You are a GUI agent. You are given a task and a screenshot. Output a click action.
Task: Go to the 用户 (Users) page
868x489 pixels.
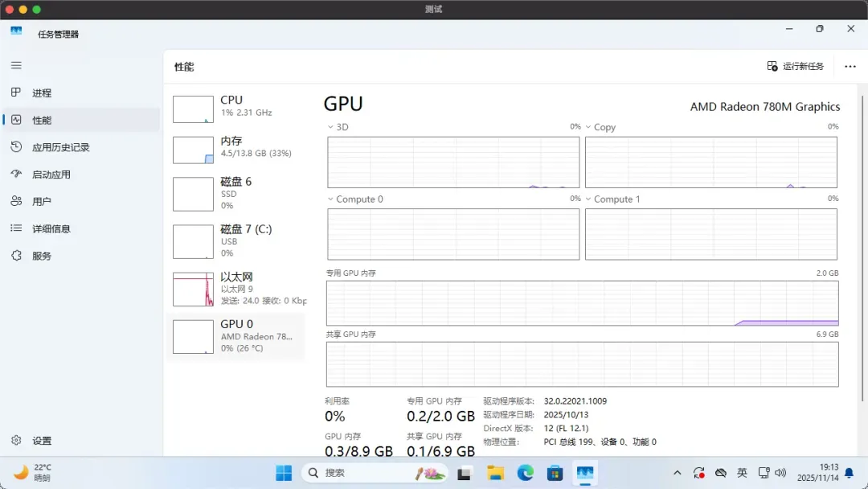42,202
